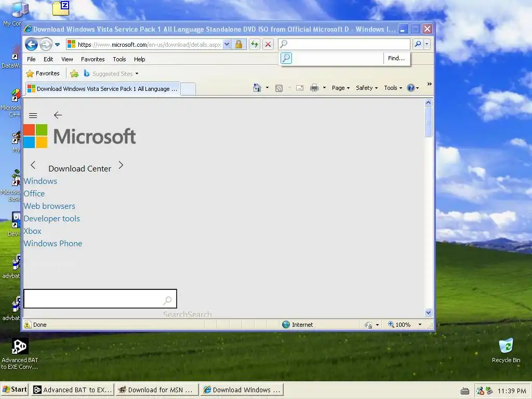Open the Windows link
Viewport: 532px width, 399px height.
41,181
